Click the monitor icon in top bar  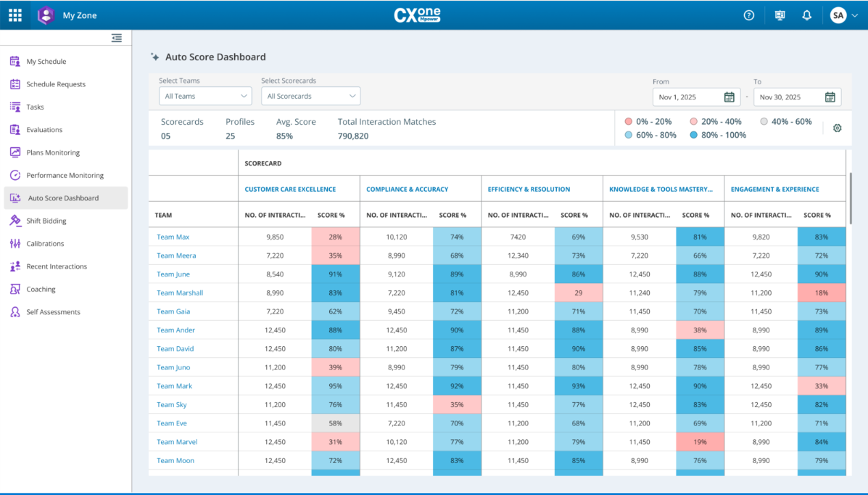point(780,15)
